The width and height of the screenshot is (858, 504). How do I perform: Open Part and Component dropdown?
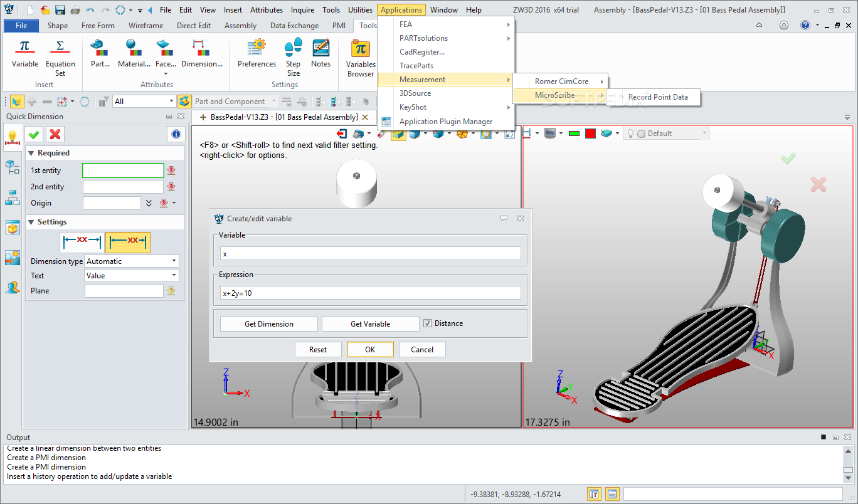[235, 101]
